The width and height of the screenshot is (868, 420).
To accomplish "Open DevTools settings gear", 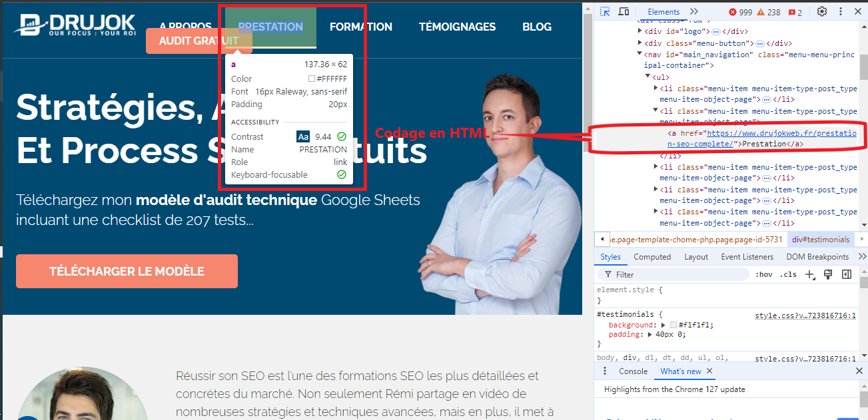I will tap(822, 11).
